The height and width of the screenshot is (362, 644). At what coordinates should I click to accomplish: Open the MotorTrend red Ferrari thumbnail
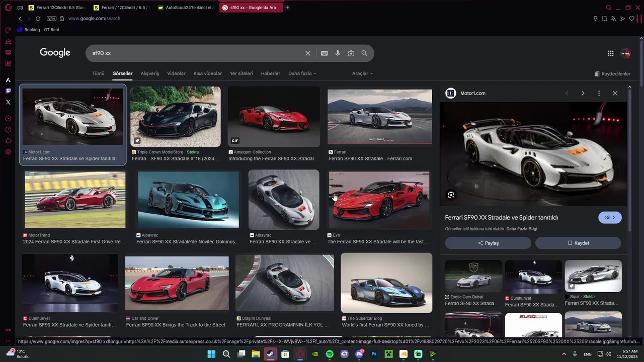coord(75,200)
